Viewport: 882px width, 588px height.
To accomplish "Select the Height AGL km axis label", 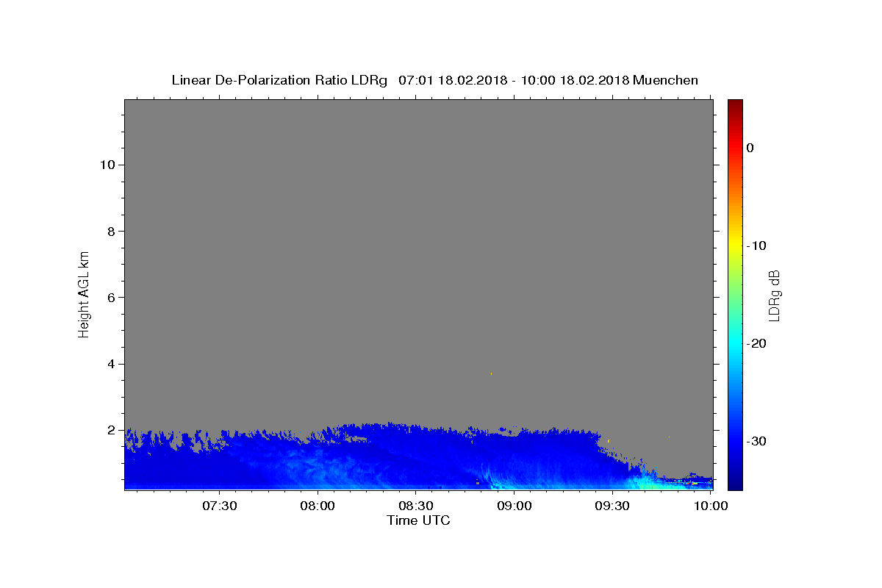I will point(84,294).
